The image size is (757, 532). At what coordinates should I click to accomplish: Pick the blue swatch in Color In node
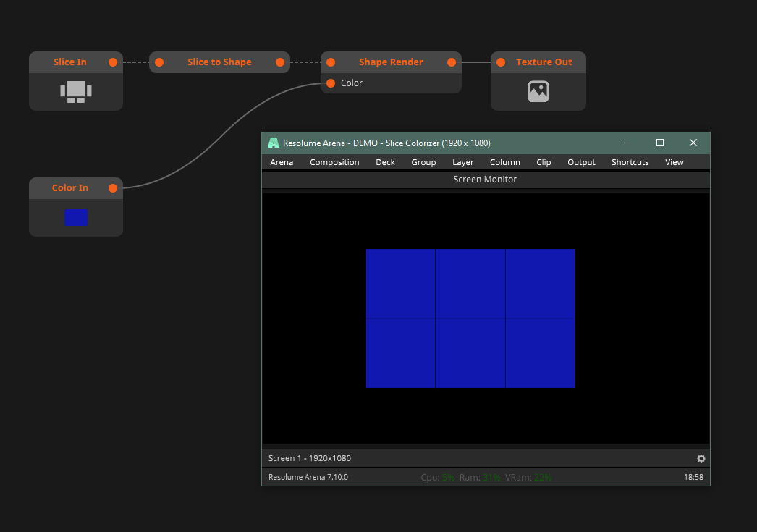point(76,217)
